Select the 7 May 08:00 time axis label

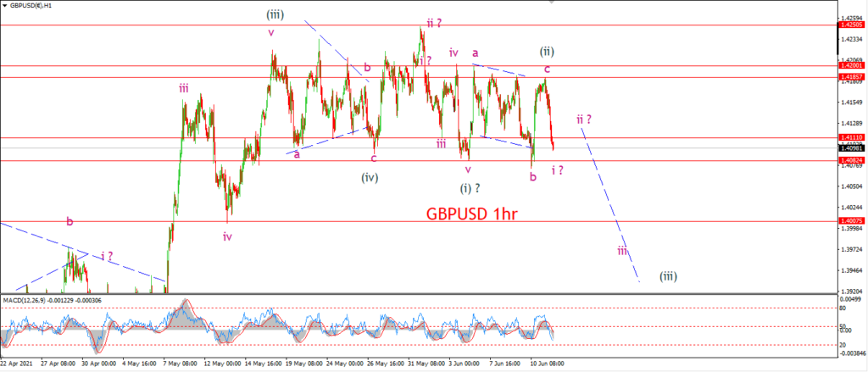pos(181,364)
